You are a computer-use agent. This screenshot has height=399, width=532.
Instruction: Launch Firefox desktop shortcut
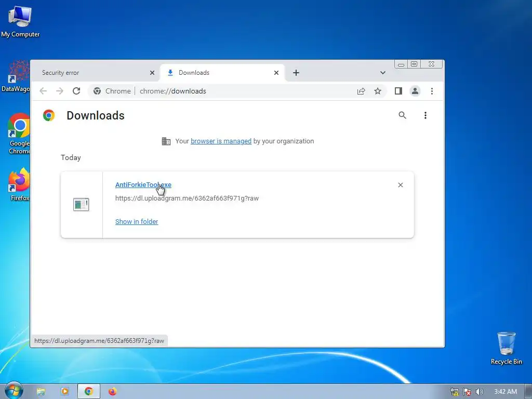[x=19, y=184]
